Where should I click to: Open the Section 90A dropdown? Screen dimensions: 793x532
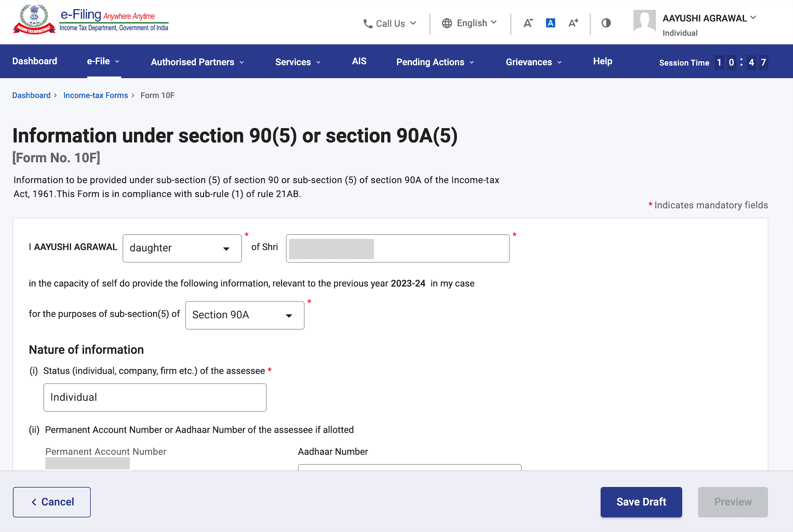pyautogui.click(x=245, y=315)
